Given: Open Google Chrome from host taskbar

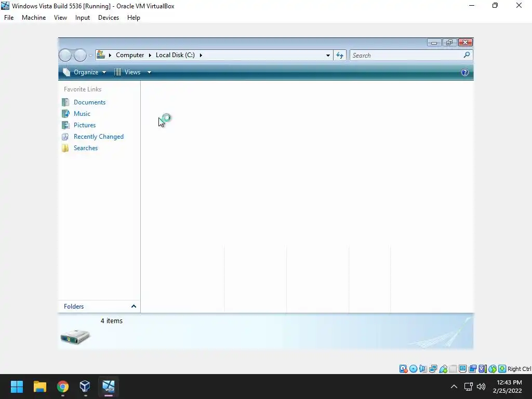Looking at the screenshot, I should (x=63, y=387).
